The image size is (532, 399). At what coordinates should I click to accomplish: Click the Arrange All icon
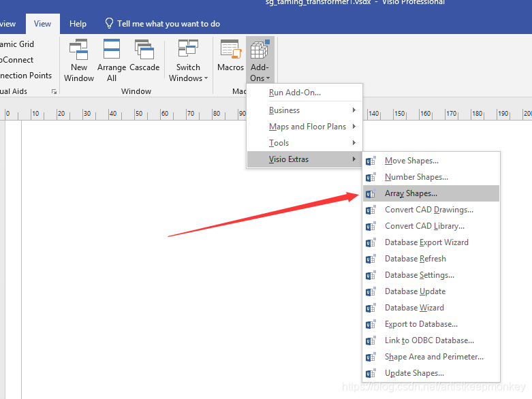pos(112,50)
